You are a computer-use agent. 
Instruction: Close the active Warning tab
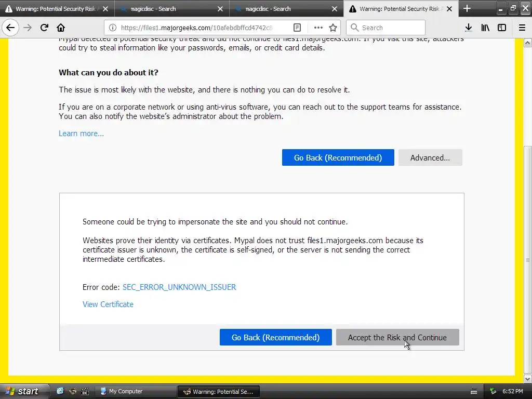(x=449, y=9)
